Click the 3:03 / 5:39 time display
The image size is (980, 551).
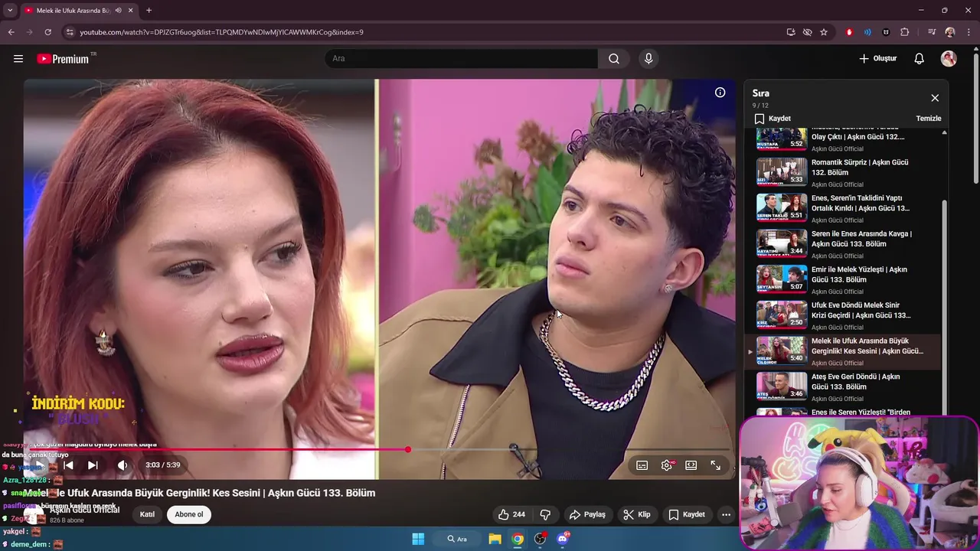163,465
